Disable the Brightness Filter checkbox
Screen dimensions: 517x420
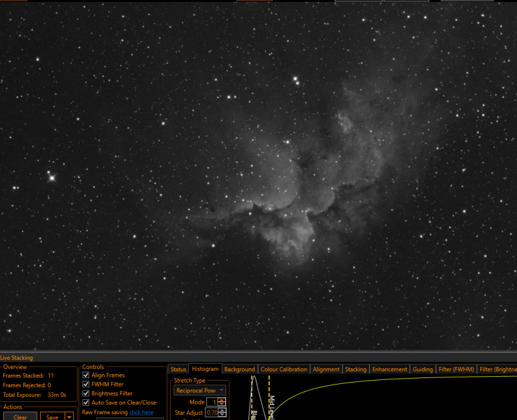86,394
